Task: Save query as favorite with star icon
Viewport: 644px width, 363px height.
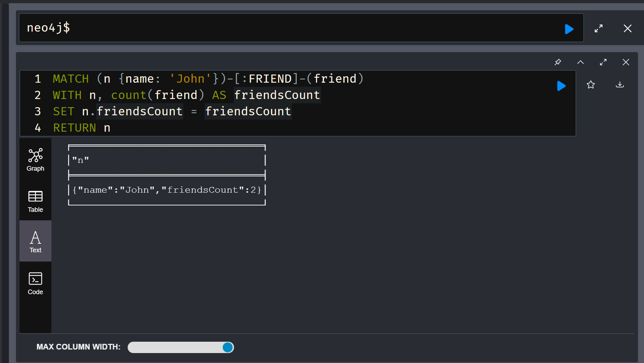Action: 591,85
